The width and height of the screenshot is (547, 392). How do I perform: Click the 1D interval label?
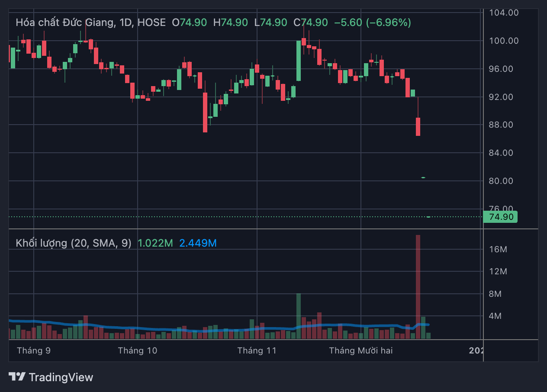point(126,22)
